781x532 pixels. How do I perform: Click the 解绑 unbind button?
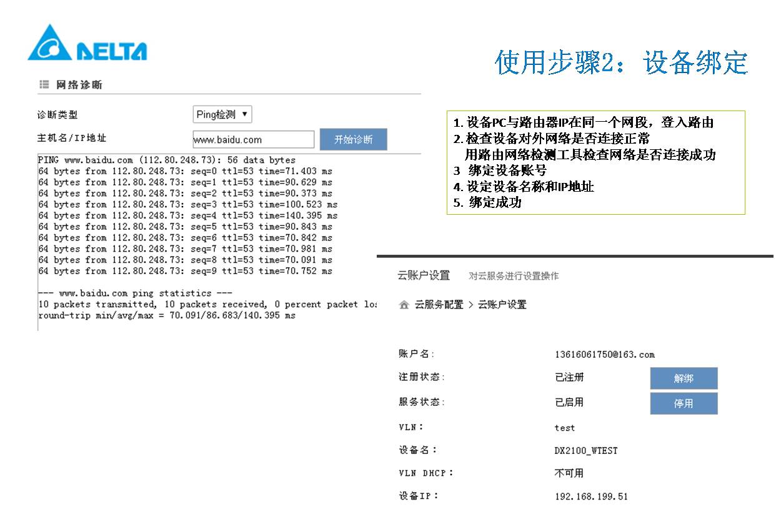coord(684,378)
